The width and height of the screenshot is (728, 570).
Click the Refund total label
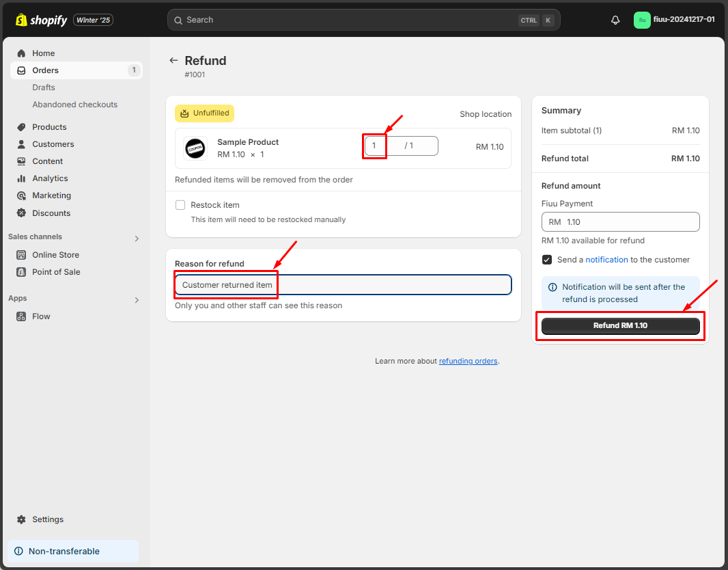pos(565,159)
